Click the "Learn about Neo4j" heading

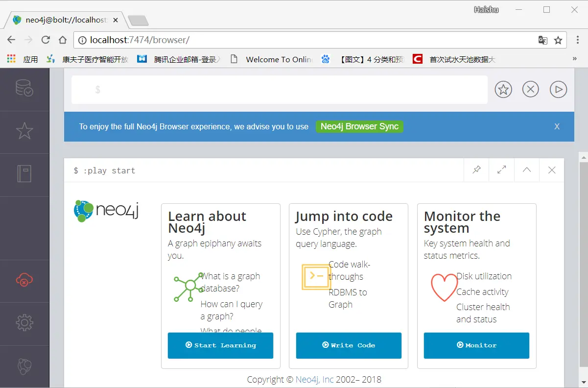tap(207, 222)
